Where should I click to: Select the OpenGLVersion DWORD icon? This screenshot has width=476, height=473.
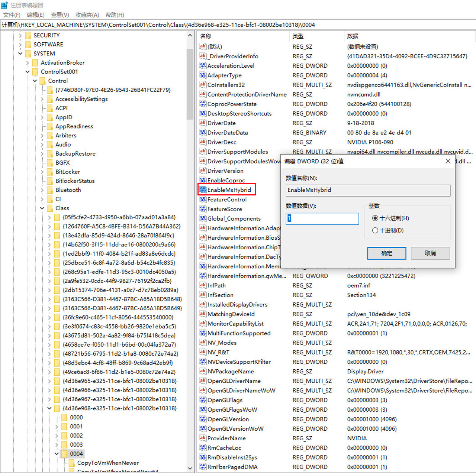203,419
